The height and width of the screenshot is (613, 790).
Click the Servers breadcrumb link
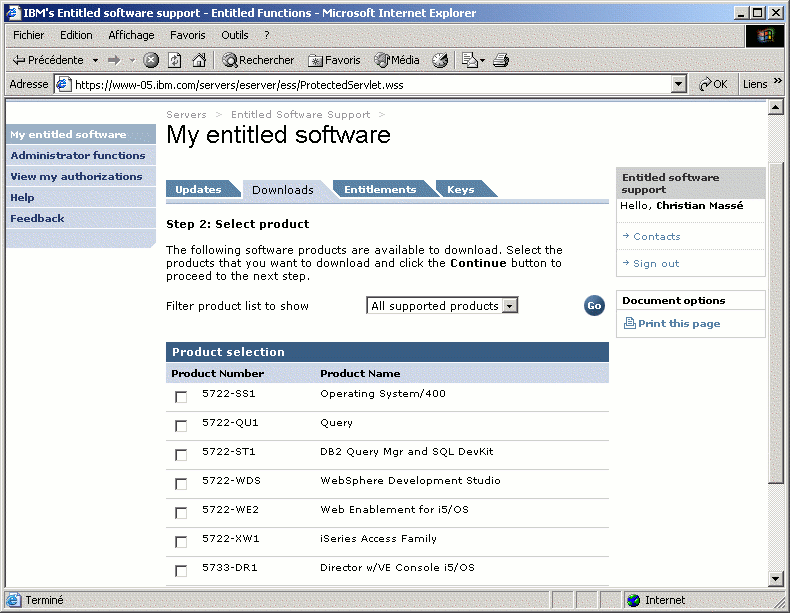tap(186, 114)
